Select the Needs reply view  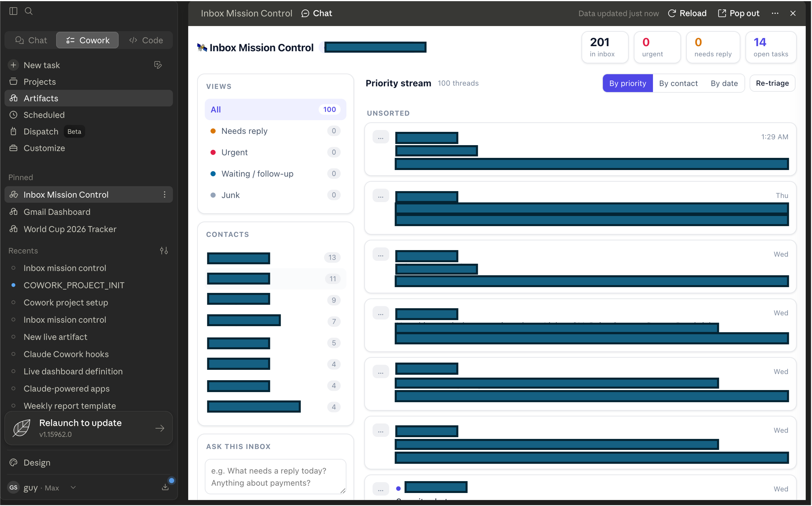pos(275,131)
